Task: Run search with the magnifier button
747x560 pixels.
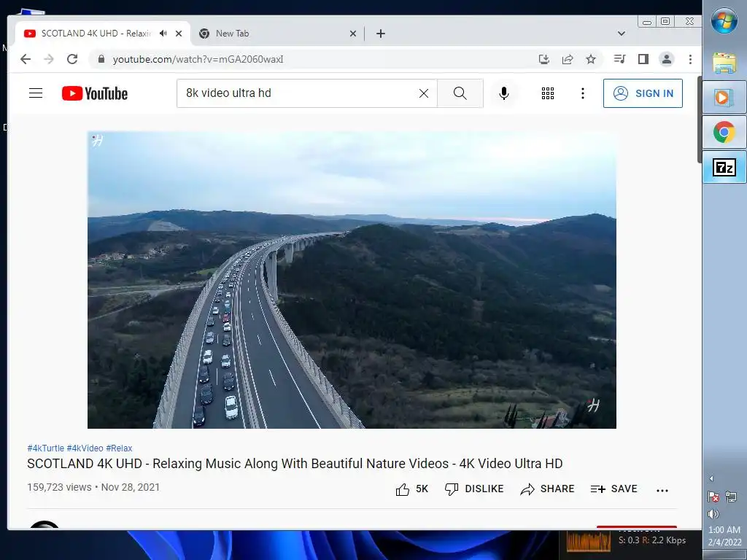Action: click(x=460, y=93)
